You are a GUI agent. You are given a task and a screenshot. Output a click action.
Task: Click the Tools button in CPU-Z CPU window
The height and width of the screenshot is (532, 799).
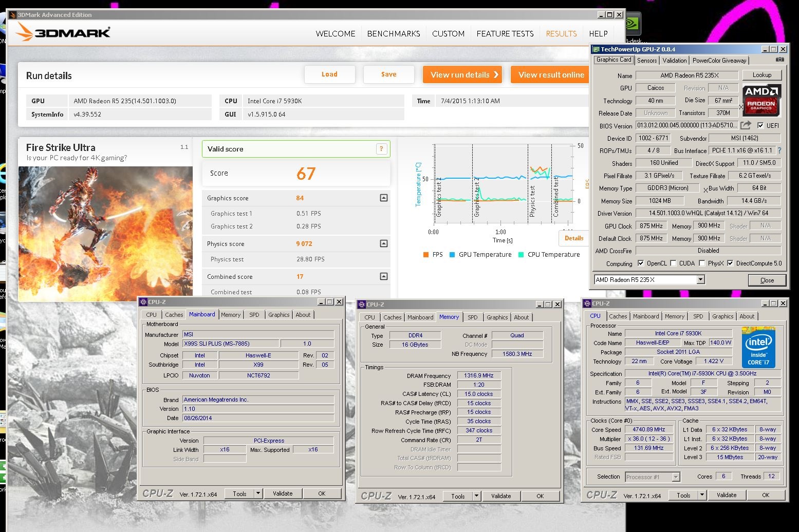pos(683,495)
